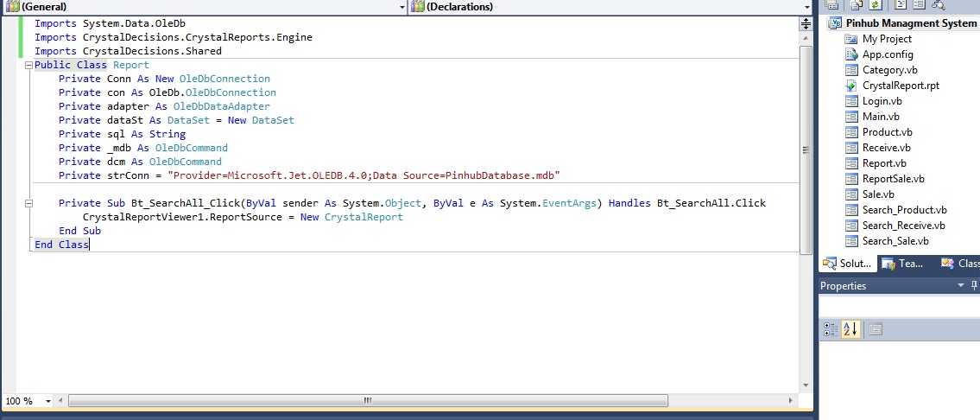This screenshot has height=420, width=980.
Task: Toggle Alphabetical sort in Properties
Action: click(x=850, y=329)
